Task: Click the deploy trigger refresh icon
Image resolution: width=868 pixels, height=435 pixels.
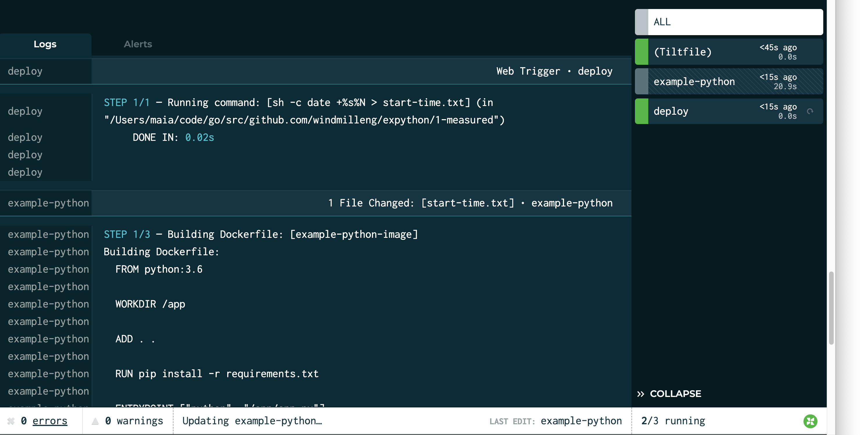Action: pyautogui.click(x=810, y=111)
